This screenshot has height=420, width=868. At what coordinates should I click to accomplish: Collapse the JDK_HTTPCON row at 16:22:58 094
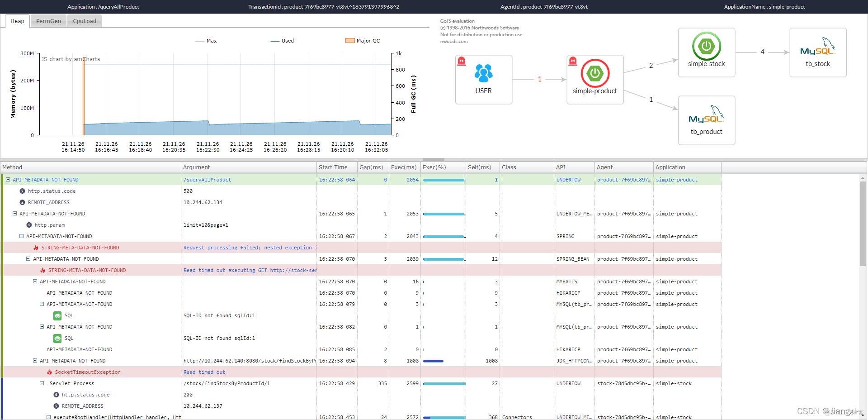pyautogui.click(x=35, y=361)
